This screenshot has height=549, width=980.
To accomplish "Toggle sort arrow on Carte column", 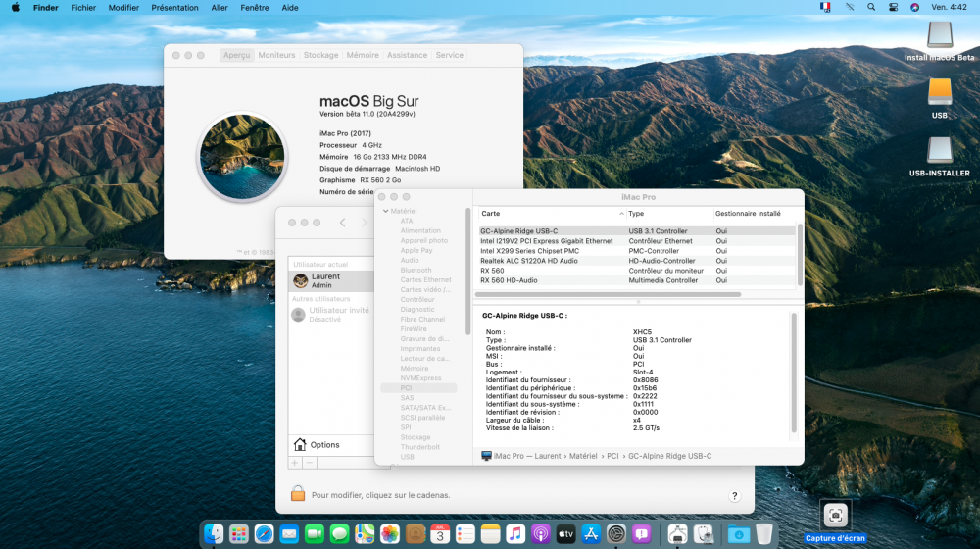I will click(x=621, y=214).
